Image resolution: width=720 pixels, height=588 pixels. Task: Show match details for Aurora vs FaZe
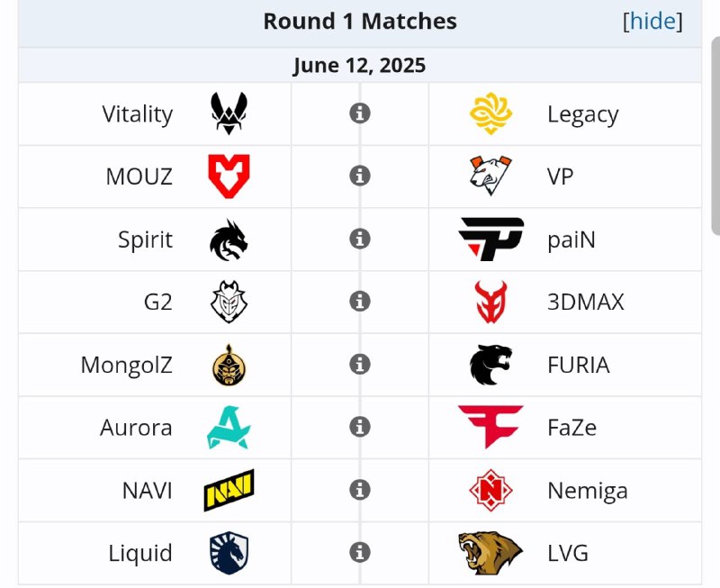coord(360,427)
